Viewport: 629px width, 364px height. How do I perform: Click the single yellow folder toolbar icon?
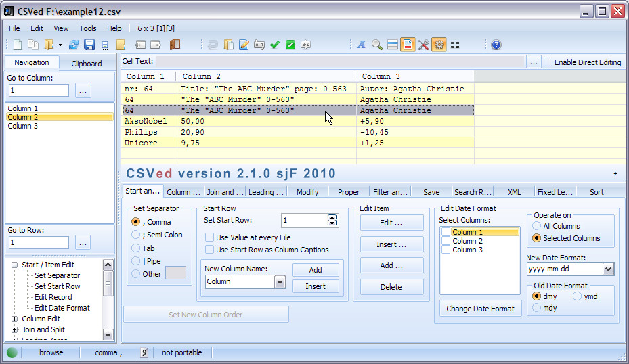click(x=121, y=45)
